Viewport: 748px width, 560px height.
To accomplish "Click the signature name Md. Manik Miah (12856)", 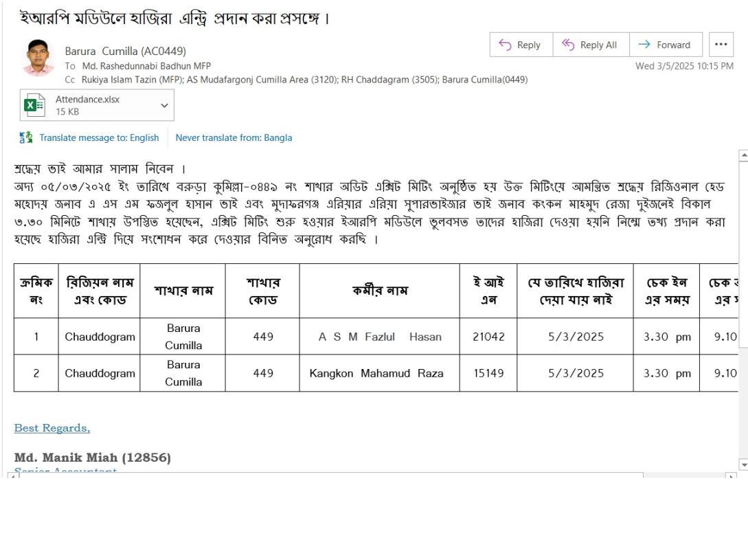I will [x=93, y=458].
